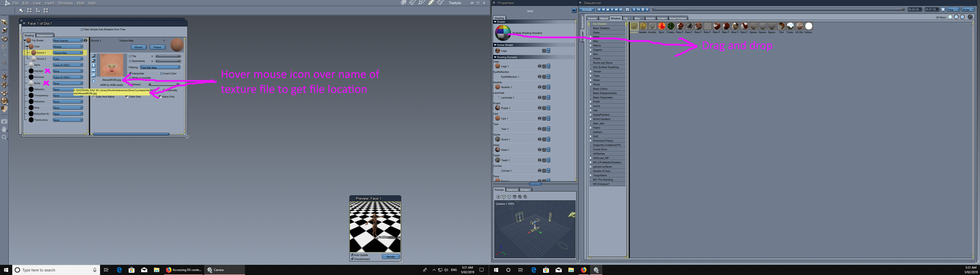
Task: Click the flip texture horizontally icon
Action: pos(94,70)
